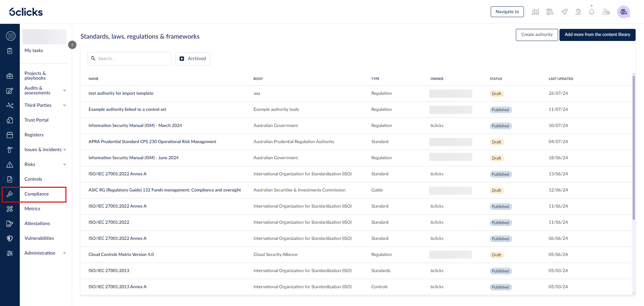This screenshot has width=644, height=306.
Task: Open the content library books icon
Action: coord(550,12)
